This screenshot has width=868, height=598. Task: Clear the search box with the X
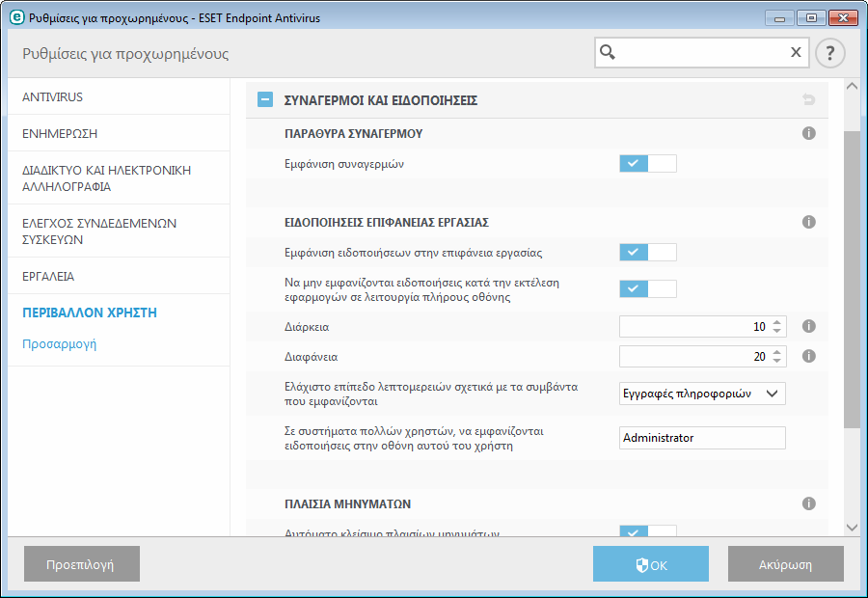coord(796,52)
